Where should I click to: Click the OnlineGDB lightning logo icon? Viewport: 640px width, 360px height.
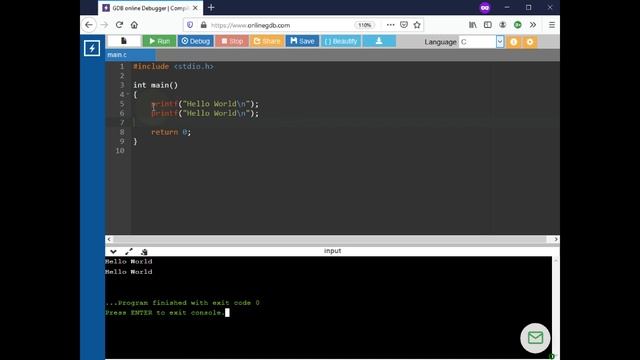(92, 48)
